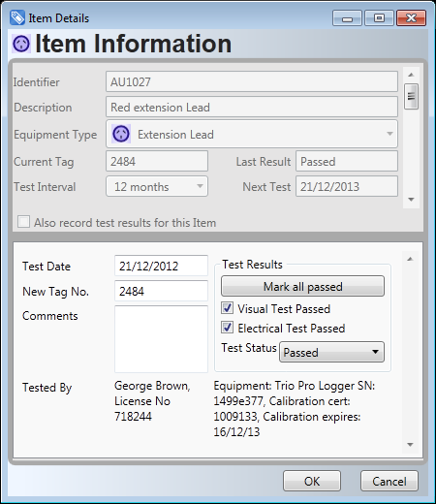Click the down arrow of the top panel scrollbar
This screenshot has width=436, height=504.
click(411, 200)
